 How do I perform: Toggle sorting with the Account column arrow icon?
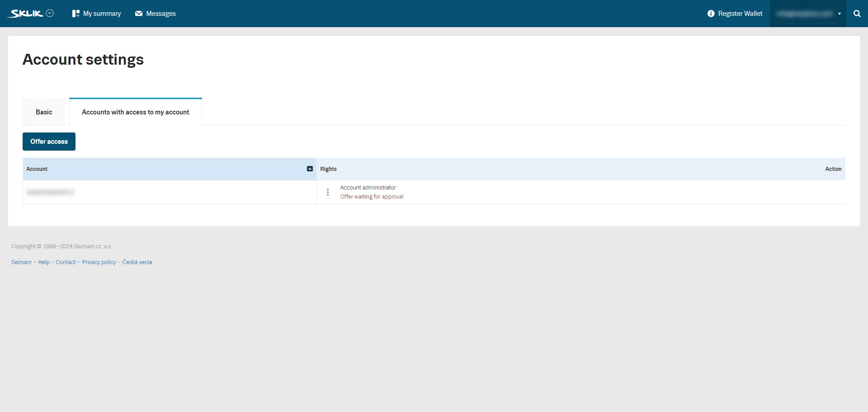click(x=310, y=168)
